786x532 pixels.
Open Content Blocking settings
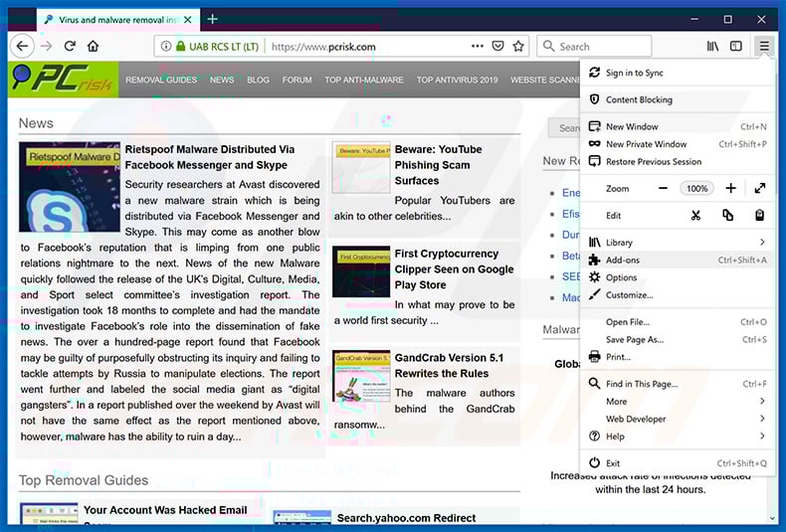pos(678,99)
